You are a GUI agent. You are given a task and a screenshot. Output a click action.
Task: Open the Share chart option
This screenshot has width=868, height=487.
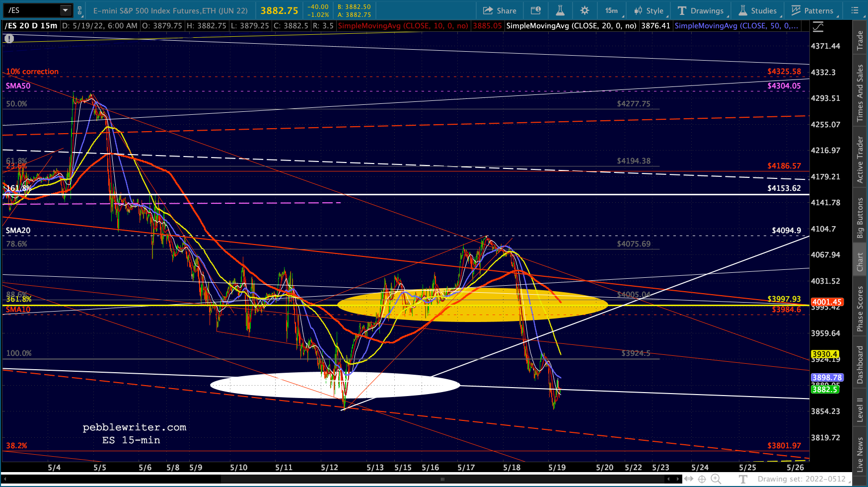500,10
